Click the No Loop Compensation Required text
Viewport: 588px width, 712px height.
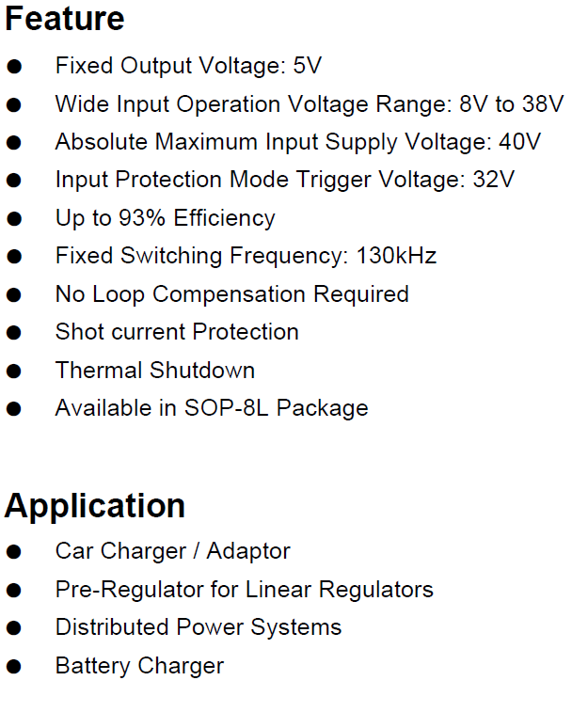232,294
